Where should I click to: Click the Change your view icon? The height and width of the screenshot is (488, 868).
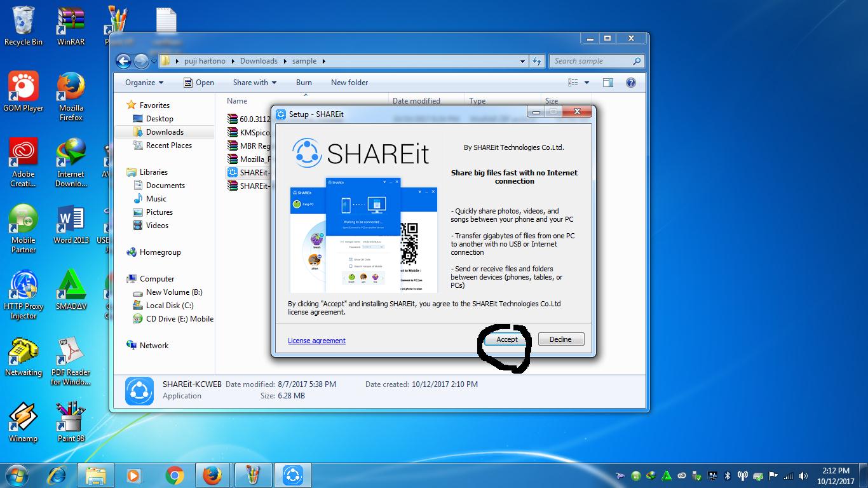pos(573,83)
